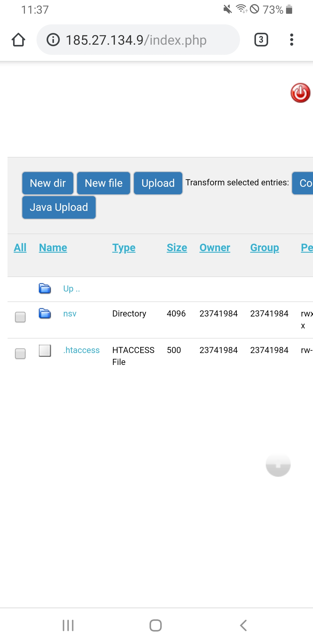The width and height of the screenshot is (313, 644).
Task: Click the .htaccess file icon
Action: [45, 350]
